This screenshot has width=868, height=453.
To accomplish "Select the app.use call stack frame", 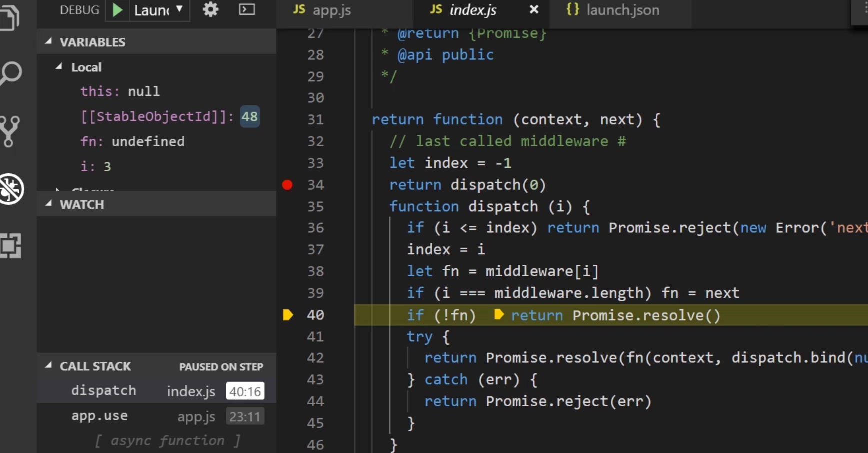I will [x=157, y=416].
